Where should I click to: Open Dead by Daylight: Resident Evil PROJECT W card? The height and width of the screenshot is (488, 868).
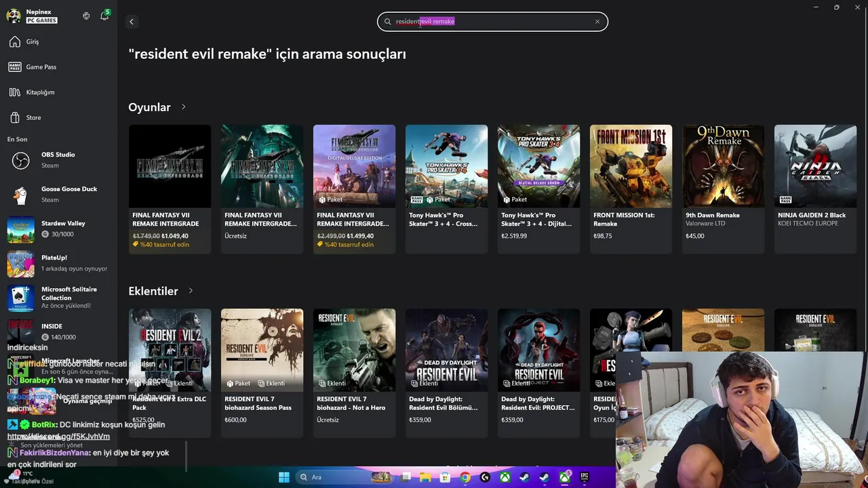(538, 373)
